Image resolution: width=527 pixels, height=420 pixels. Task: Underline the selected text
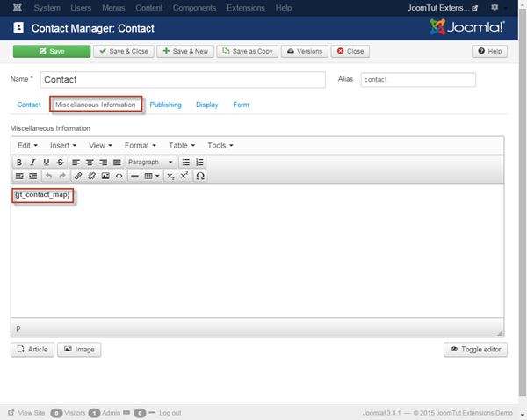click(x=47, y=163)
